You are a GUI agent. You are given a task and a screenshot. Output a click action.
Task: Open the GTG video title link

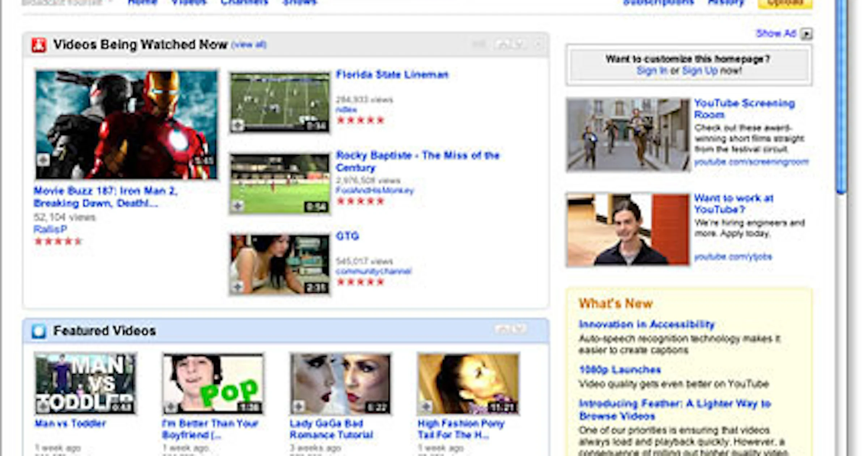[347, 236]
